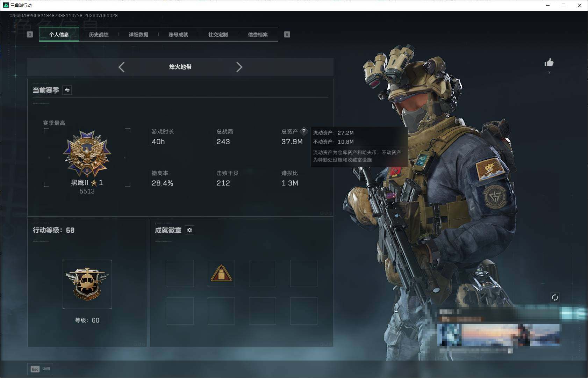The width and height of the screenshot is (588, 378).
Task: Click the Black Eagle II rank medal
Action: click(87, 154)
